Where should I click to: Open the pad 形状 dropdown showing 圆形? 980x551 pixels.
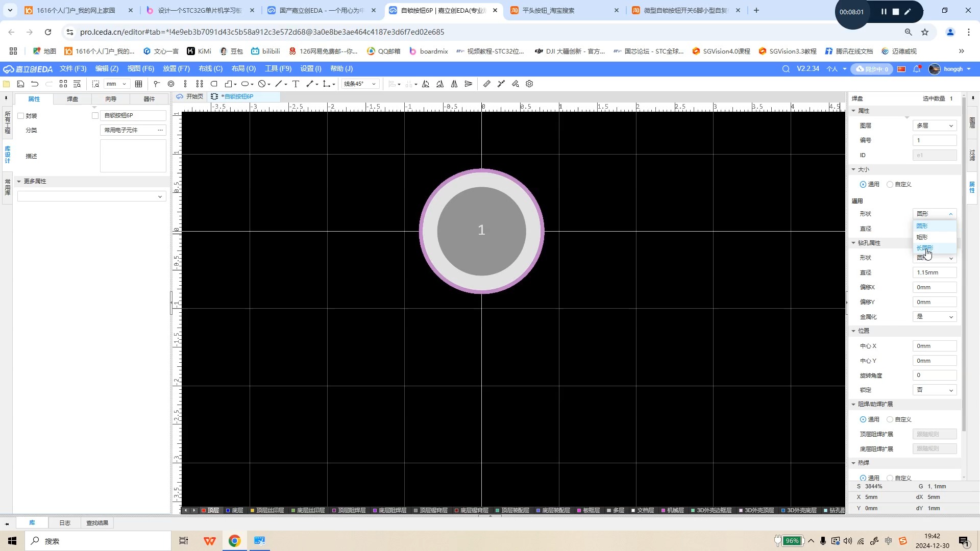934,214
